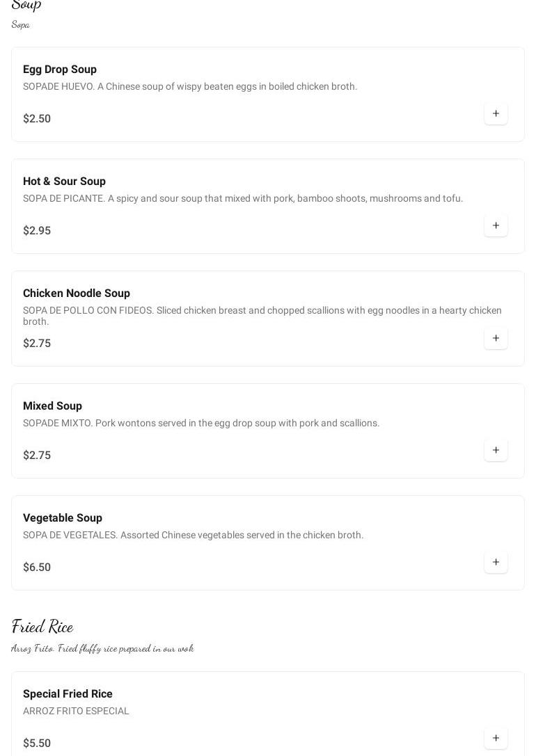Tap plus icon for Vegetable Soup

[496, 563]
